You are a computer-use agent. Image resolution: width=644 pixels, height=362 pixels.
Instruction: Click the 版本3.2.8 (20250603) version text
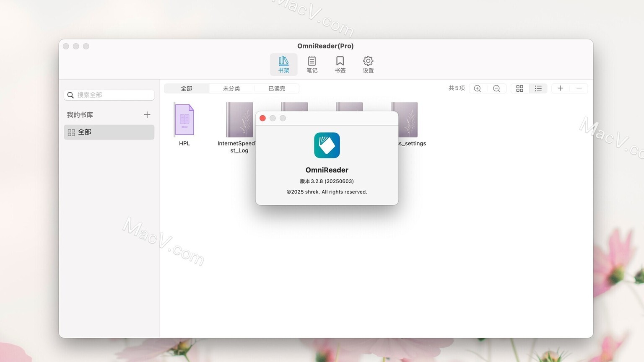click(327, 181)
